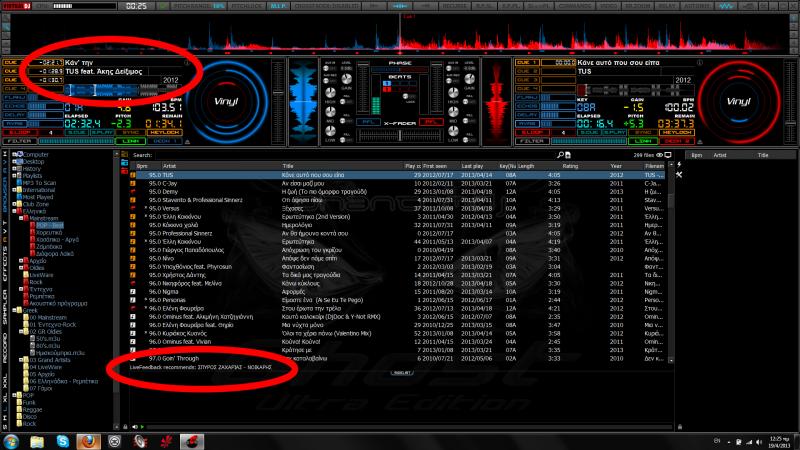Click the left deck HIGH EQ knob
The width and height of the screenshot is (800, 450).
[x=330, y=93]
